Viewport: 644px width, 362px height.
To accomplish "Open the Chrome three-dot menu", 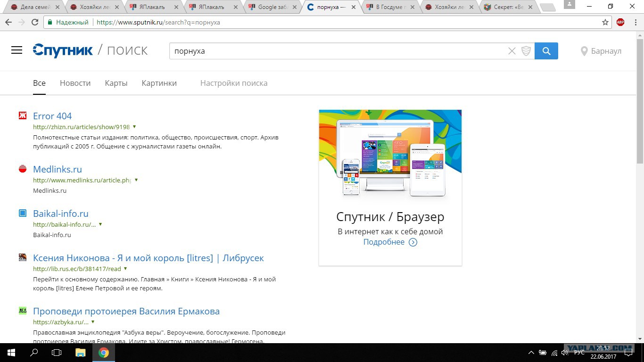I will tap(635, 22).
